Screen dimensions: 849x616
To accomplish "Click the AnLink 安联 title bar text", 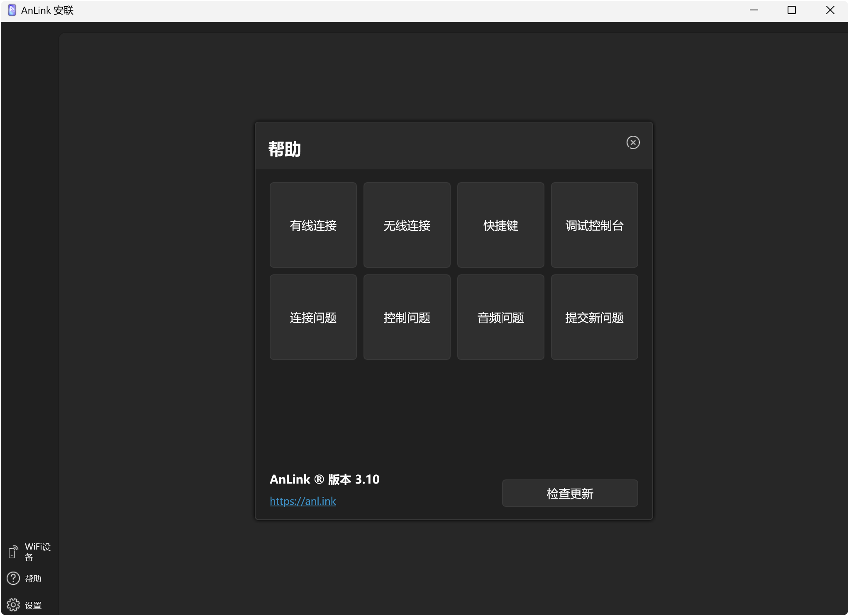I will (47, 10).
